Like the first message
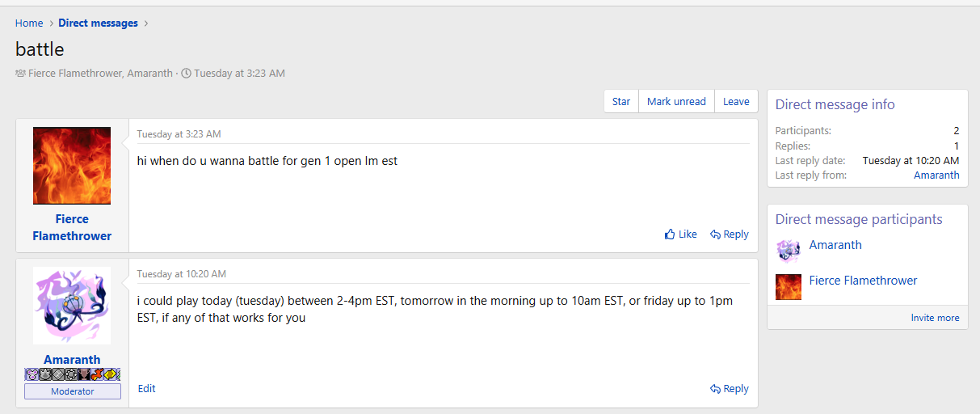The width and height of the screenshot is (980, 414). 680,234
